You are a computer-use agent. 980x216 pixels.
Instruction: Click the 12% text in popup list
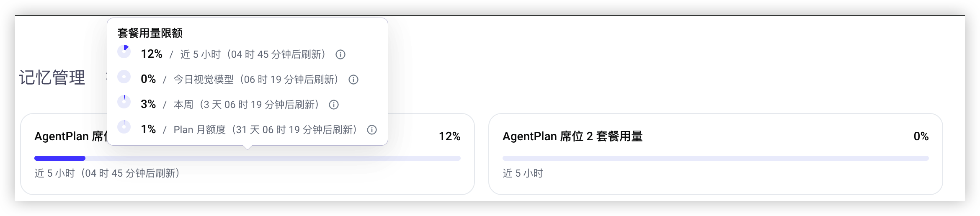coord(152,54)
